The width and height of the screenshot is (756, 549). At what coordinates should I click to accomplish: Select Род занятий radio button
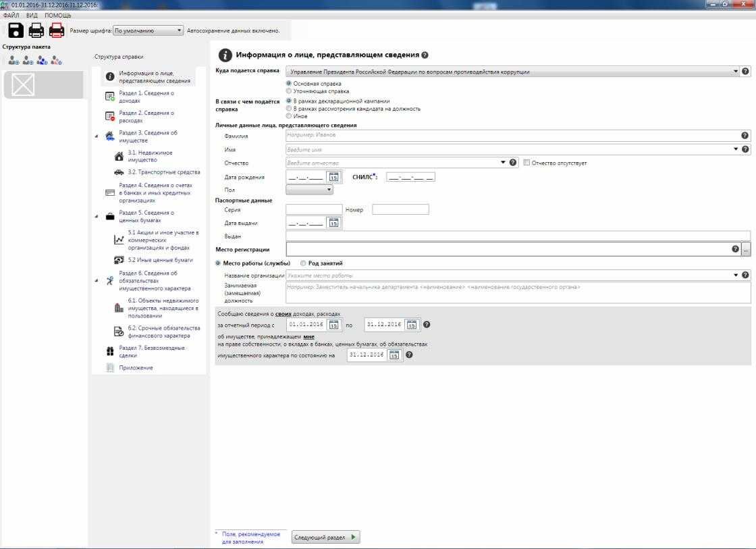pos(303,263)
